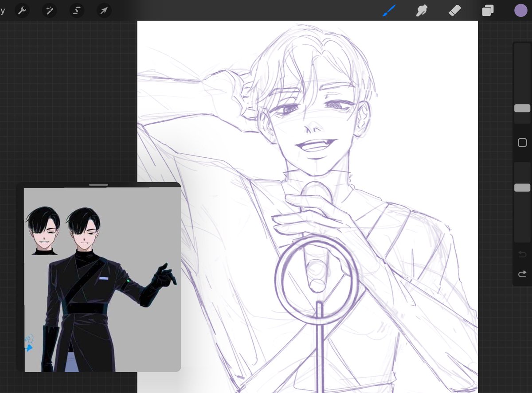This screenshot has height=393, width=532.
Task: Return to the Gallery
Action: point(4,10)
